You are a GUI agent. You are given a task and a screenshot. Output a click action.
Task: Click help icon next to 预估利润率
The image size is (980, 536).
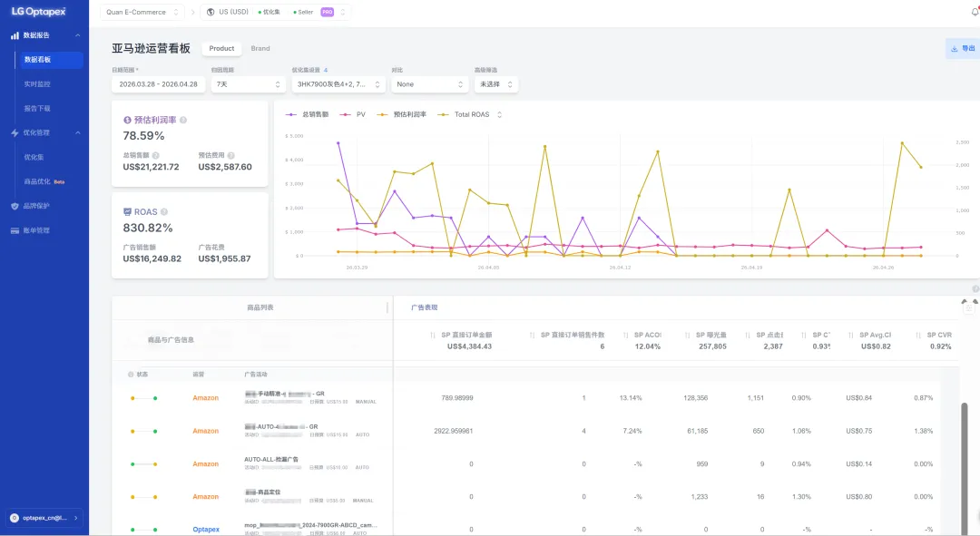point(183,120)
